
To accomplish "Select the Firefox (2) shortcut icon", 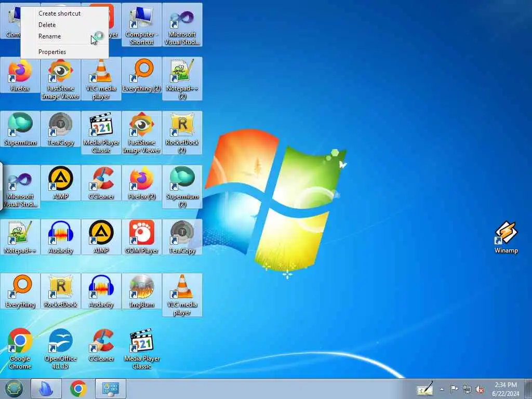I will pos(141,183).
